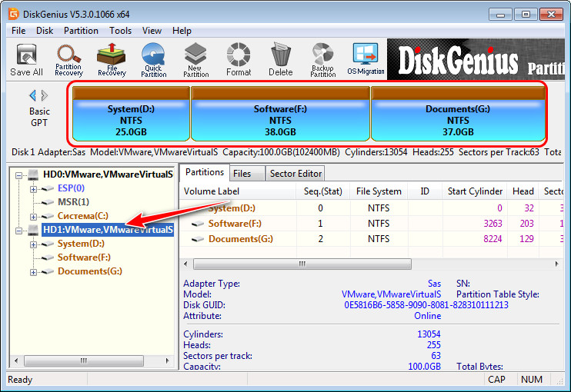
Task: Open the View menu
Action: pos(152,31)
